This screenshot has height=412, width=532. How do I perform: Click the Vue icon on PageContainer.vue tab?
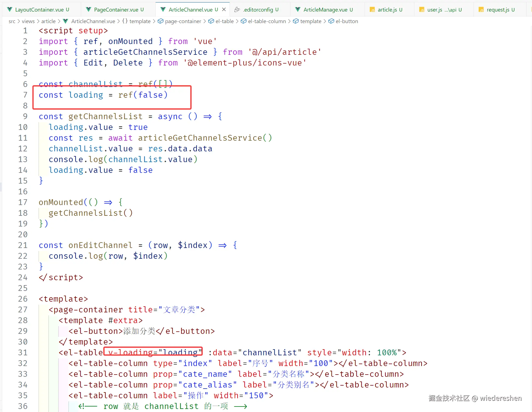point(89,10)
